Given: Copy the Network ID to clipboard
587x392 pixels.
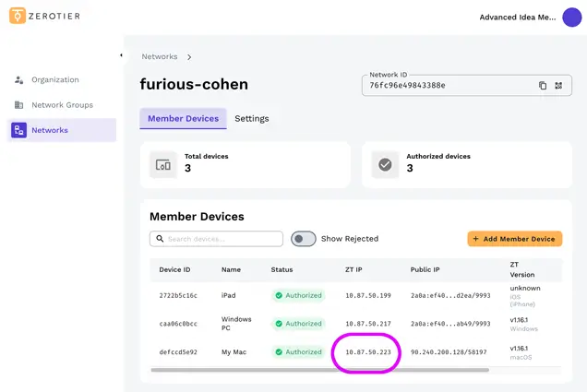Looking at the screenshot, I should point(543,86).
